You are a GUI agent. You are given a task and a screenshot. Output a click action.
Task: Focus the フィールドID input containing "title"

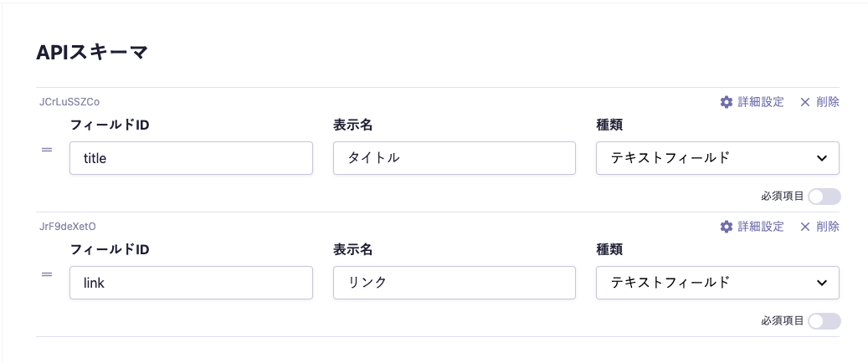point(191,158)
